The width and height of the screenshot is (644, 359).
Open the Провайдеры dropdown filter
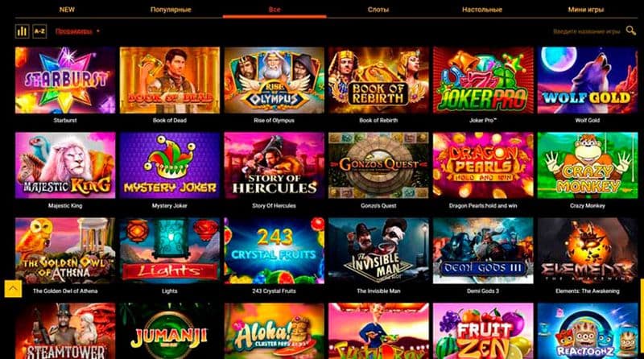pos(77,31)
